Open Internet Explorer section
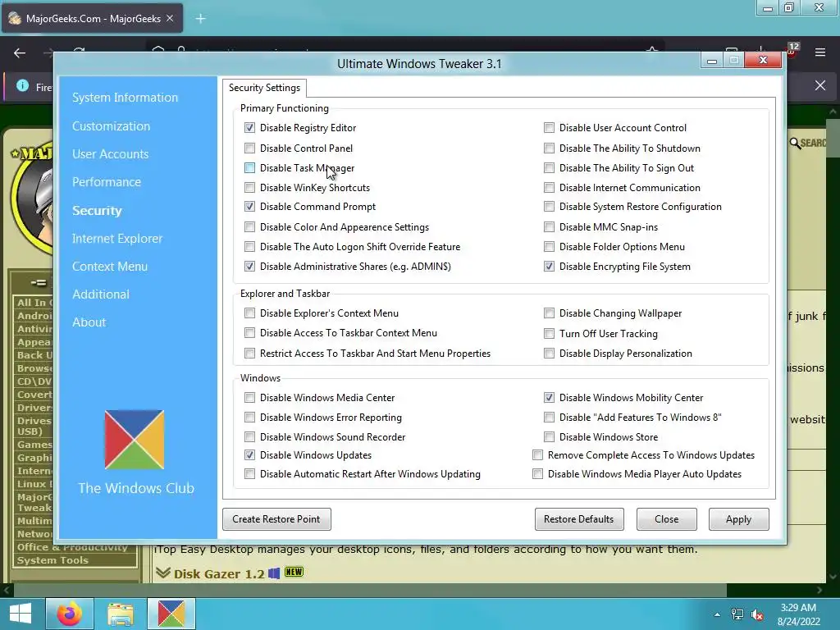840x630 pixels. [117, 239]
